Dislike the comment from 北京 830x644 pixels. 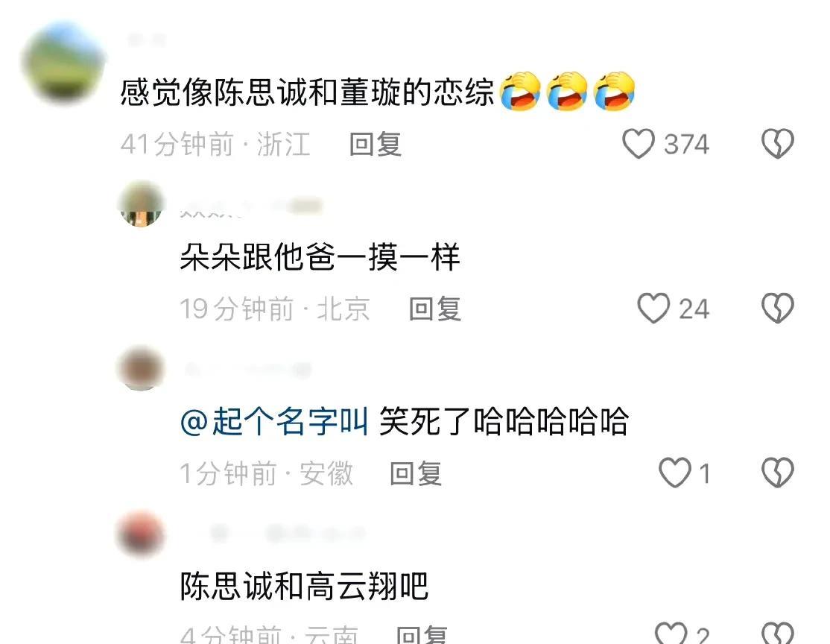click(778, 309)
